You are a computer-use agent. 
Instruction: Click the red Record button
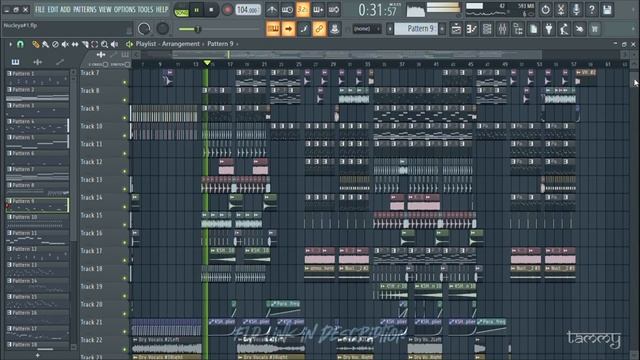pos(227,10)
